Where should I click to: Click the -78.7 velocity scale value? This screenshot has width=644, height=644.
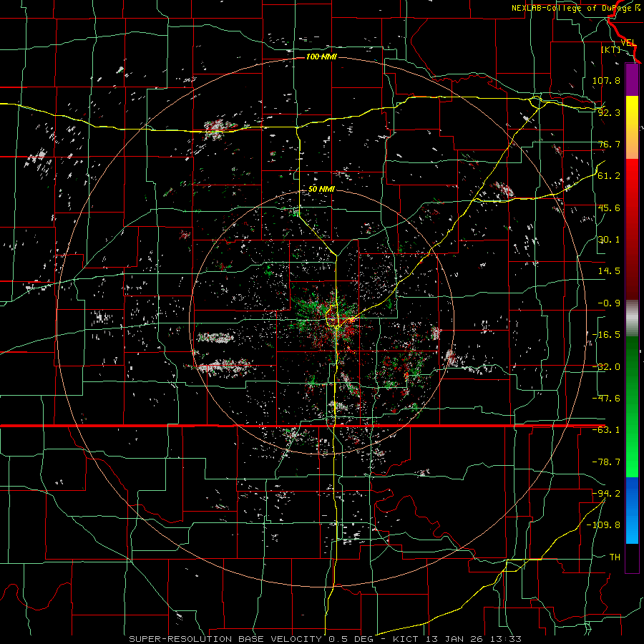tap(606, 462)
